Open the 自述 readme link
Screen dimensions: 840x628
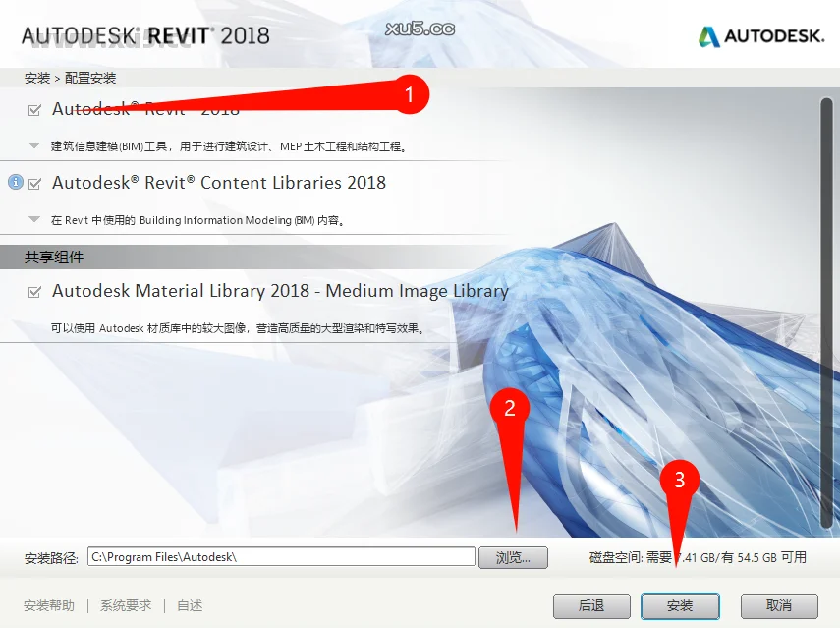tap(190, 605)
